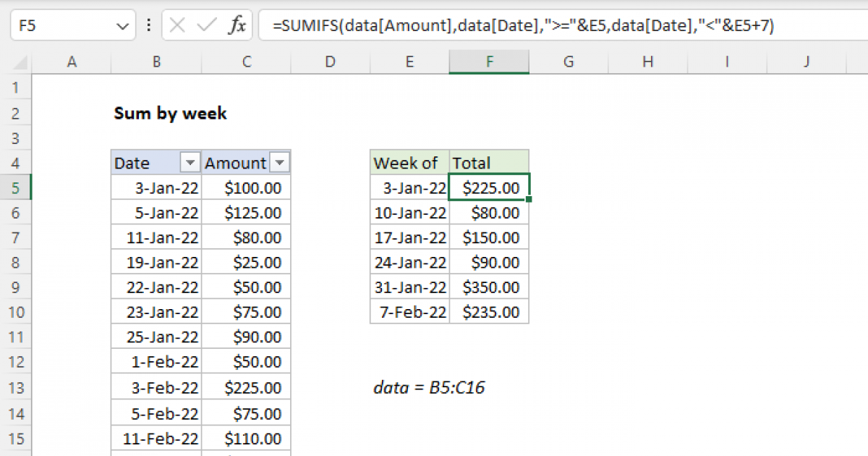This screenshot has width=868, height=456.
Task: Select column F header
Action: [x=489, y=62]
